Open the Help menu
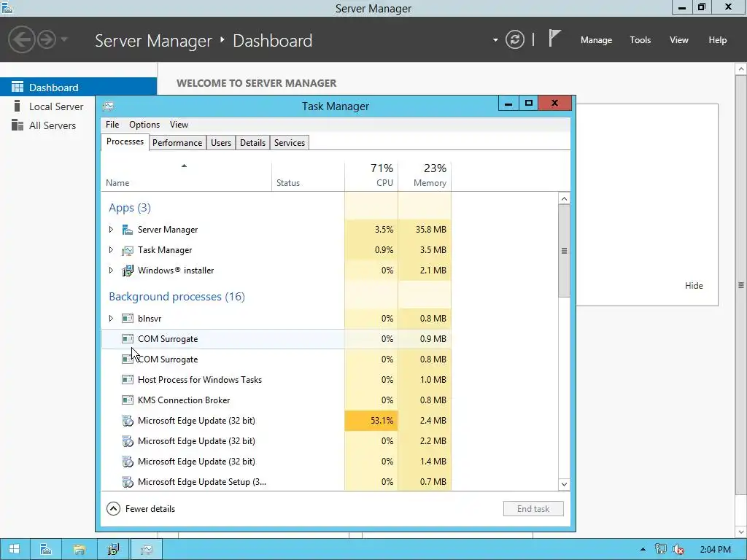The width and height of the screenshot is (747, 560). point(718,40)
